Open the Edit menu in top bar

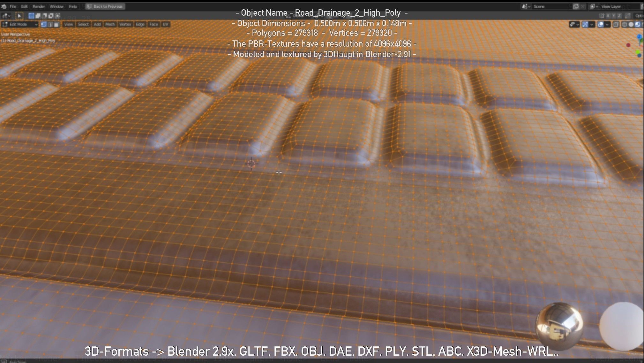pos(24,6)
